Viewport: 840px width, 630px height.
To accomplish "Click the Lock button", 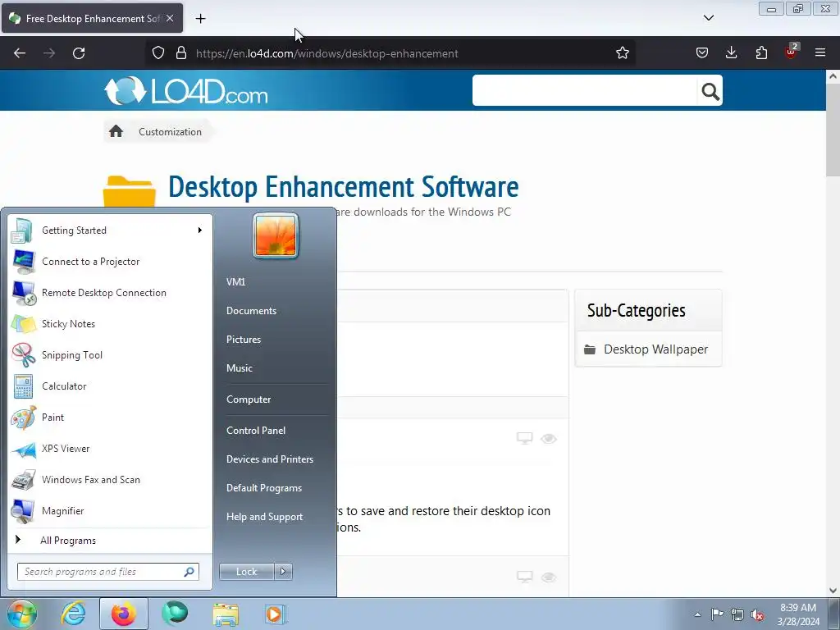I will tap(246, 572).
